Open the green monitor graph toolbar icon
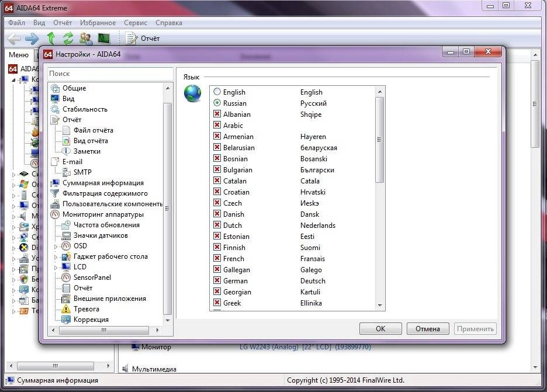 pos(104,39)
